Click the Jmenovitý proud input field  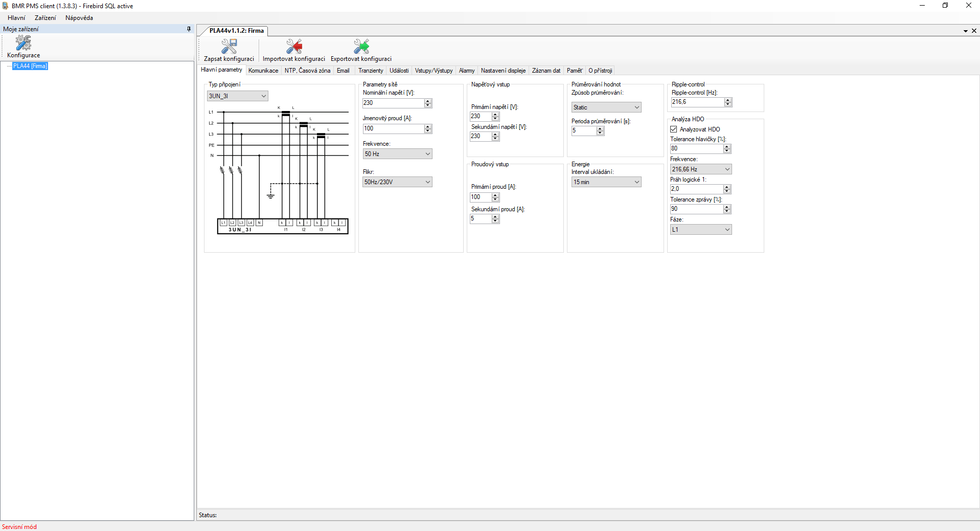[x=393, y=128]
